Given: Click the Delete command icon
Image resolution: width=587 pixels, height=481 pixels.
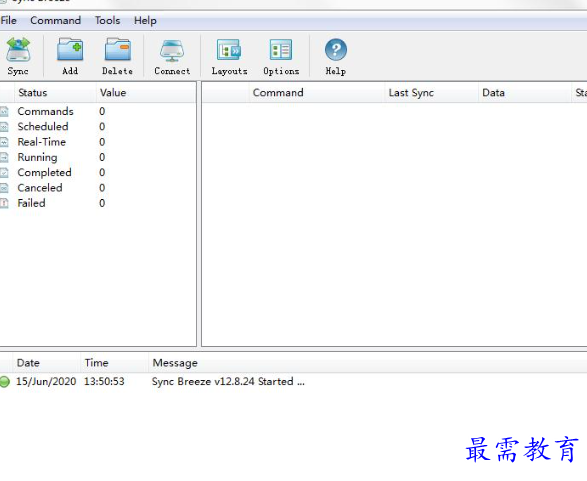Looking at the screenshot, I should (118, 49).
